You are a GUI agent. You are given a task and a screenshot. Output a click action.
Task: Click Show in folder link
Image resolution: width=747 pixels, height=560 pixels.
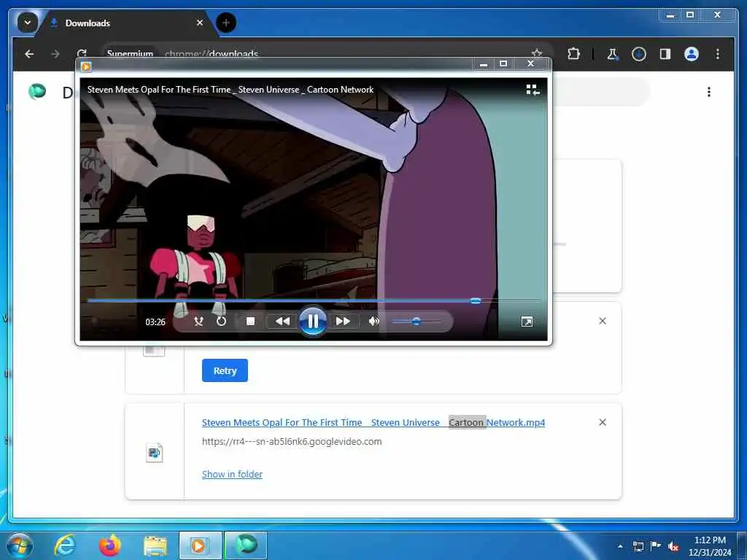pyautogui.click(x=232, y=474)
